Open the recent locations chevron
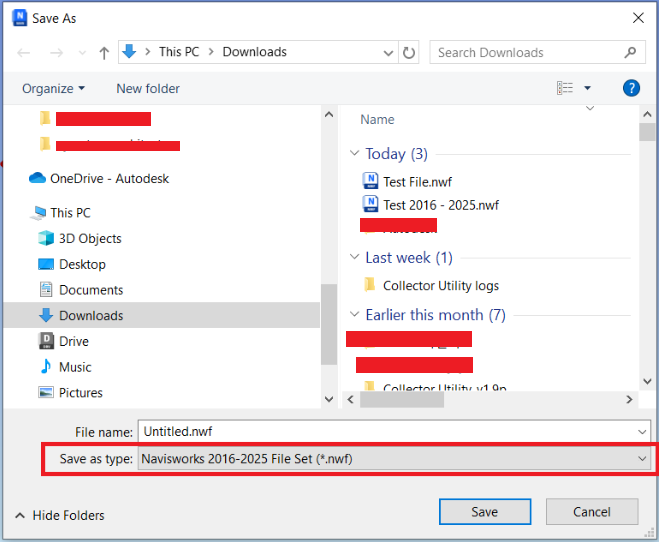The width and height of the screenshot is (659, 542). click(82, 53)
